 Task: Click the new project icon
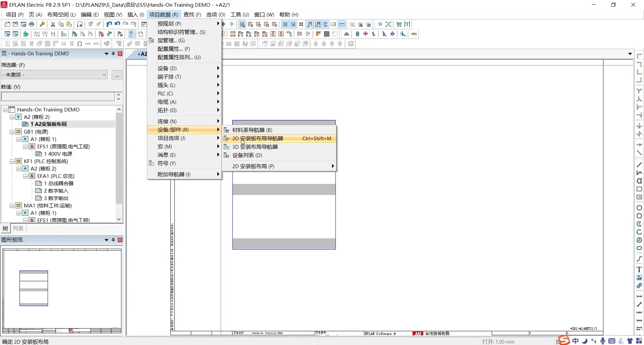point(7,24)
